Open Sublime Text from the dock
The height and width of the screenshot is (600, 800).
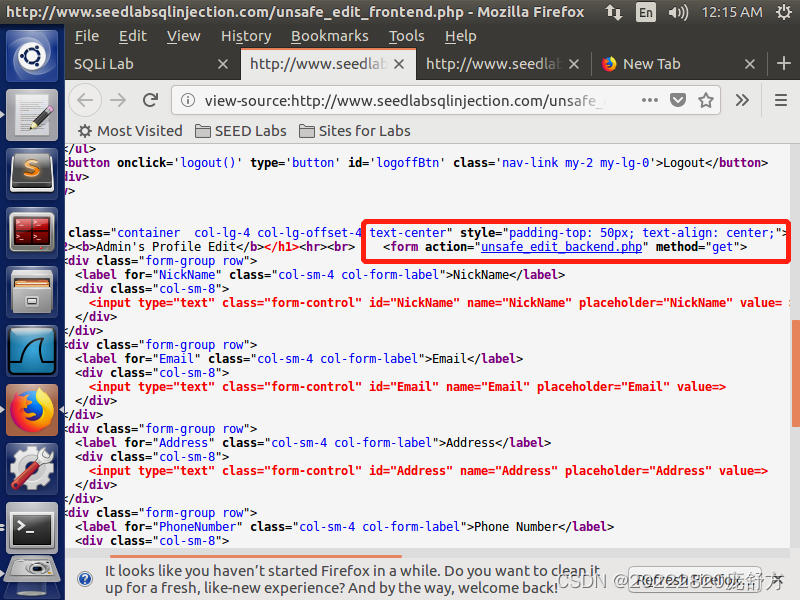tap(32, 173)
